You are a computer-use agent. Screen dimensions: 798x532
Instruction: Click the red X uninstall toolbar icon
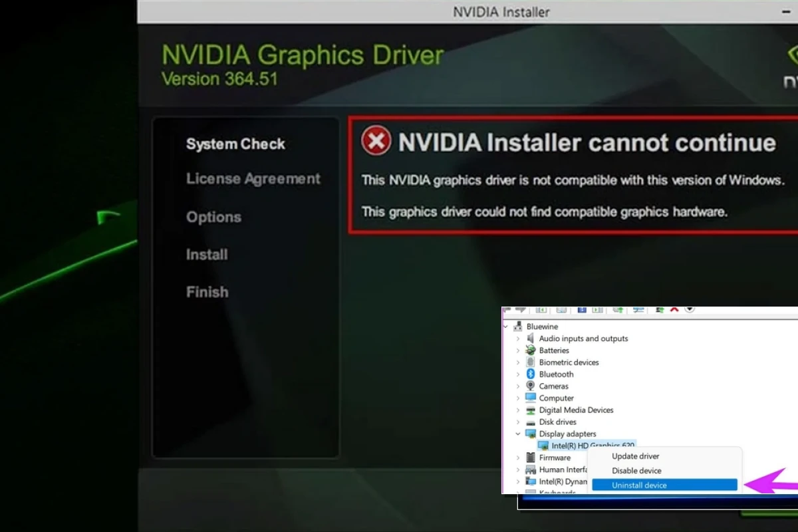pos(674,309)
